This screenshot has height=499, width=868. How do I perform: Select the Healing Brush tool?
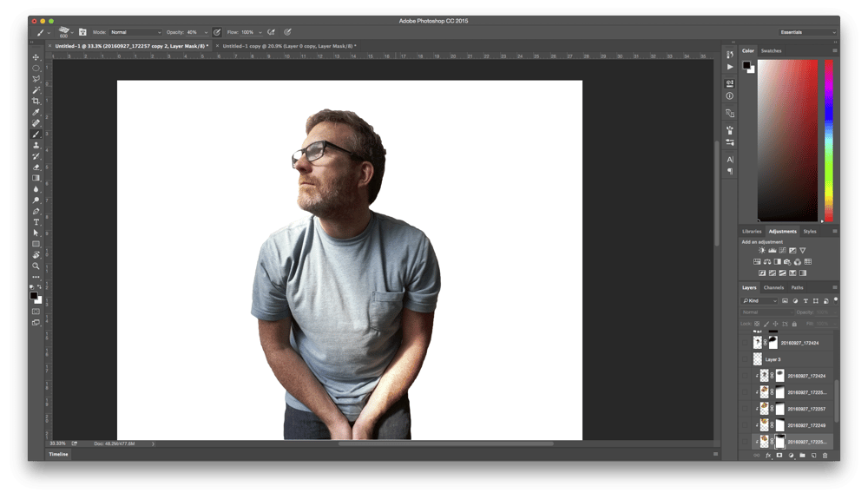[36, 123]
